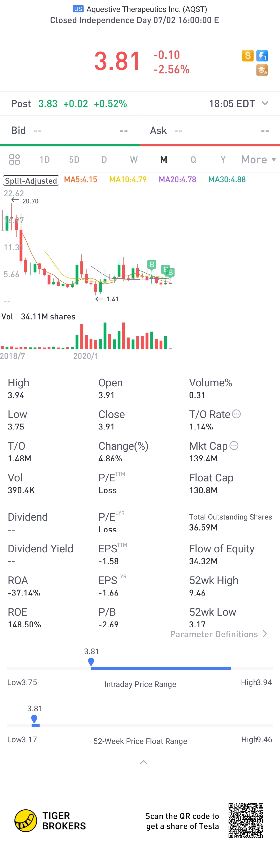Open the chart layout grid icon

point(15,159)
